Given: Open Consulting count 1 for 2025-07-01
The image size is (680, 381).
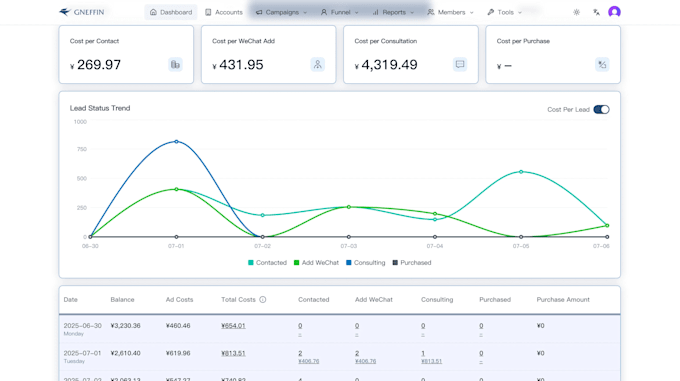Looking at the screenshot, I should tap(423, 353).
